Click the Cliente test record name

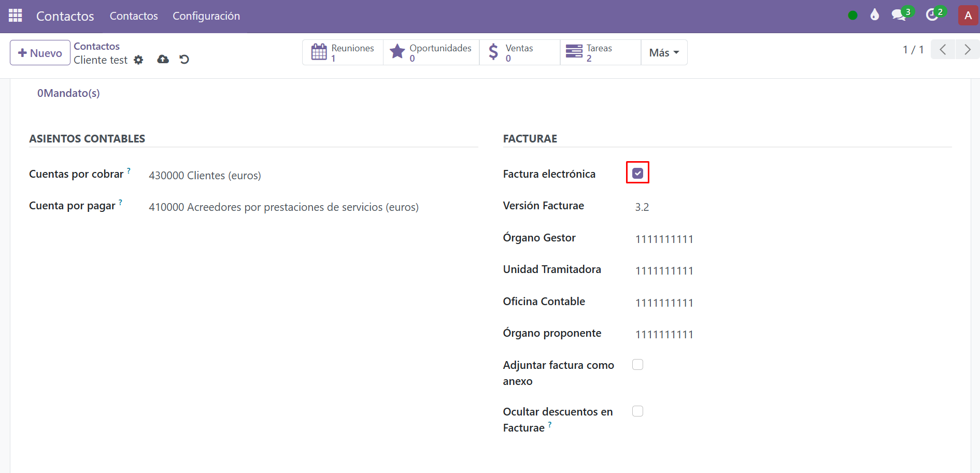point(101,60)
